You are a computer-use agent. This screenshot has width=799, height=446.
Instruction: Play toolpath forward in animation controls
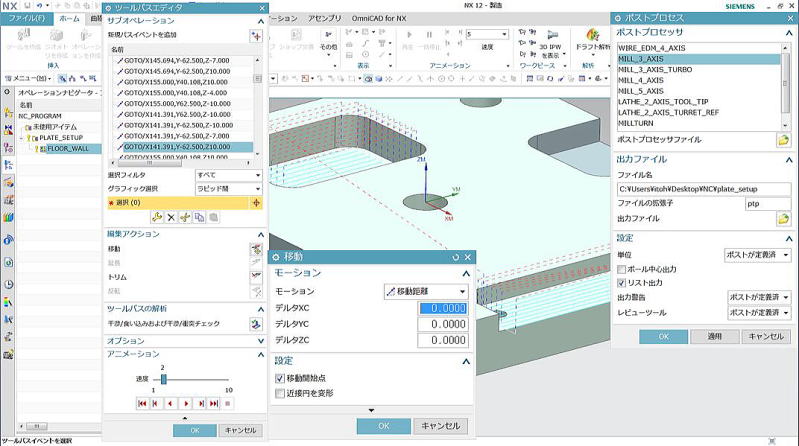pos(186,403)
